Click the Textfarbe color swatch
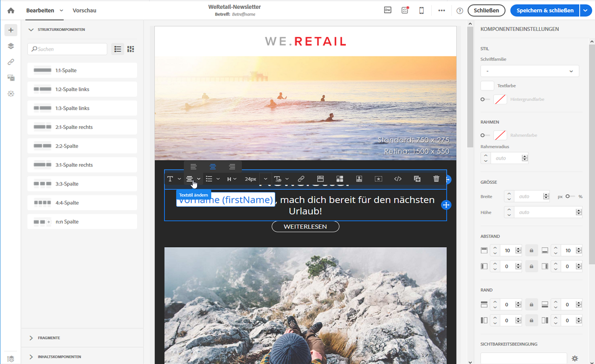Screen dimensions: 595x364 487,86
